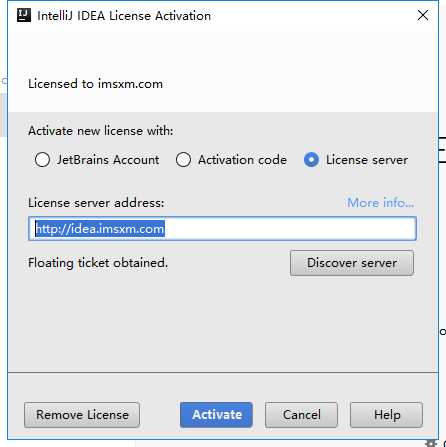Open Help for license activation
The width and height of the screenshot is (446, 447).
click(x=386, y=415)
